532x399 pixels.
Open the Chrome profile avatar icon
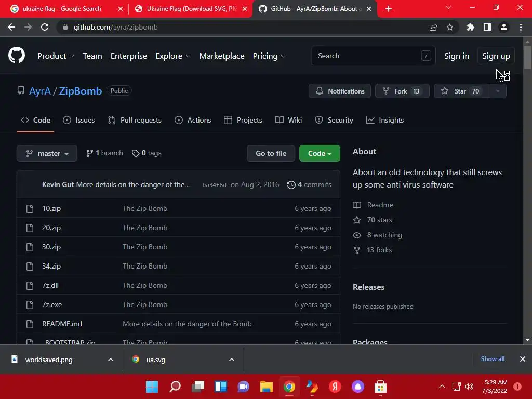pyautogui.click(x=504, y=27)
